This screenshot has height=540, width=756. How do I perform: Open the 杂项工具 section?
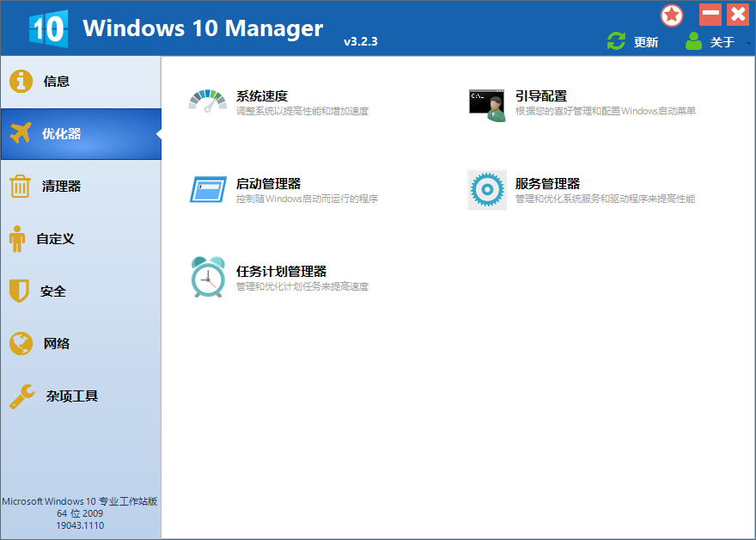[81, 396]
